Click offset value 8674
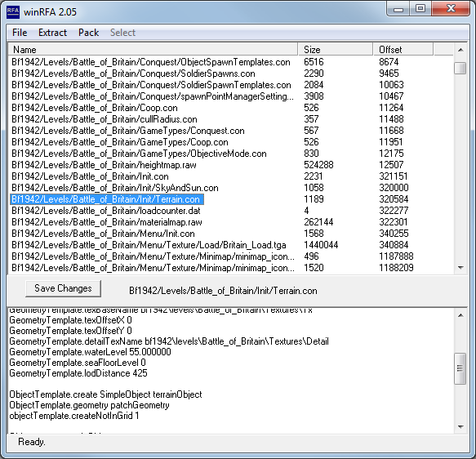The image size is (476, 459). (389, 62)
